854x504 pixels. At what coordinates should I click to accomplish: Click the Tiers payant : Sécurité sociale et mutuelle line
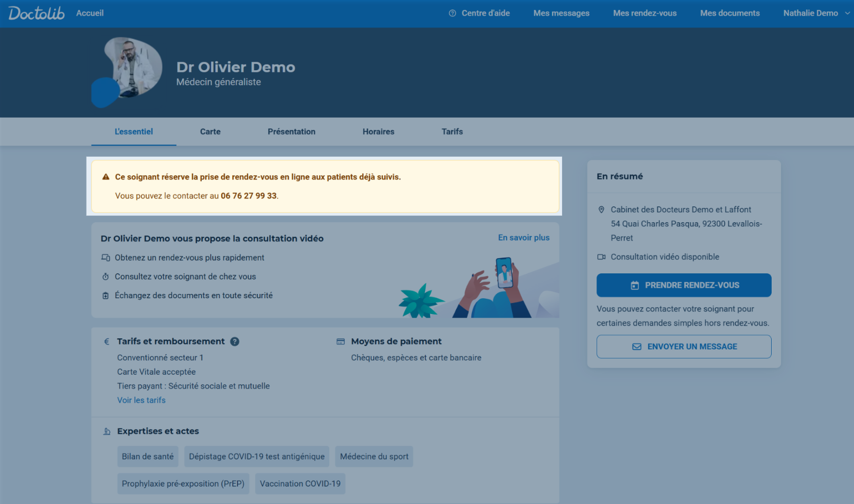pyautogui.click(x=193, y=386)
